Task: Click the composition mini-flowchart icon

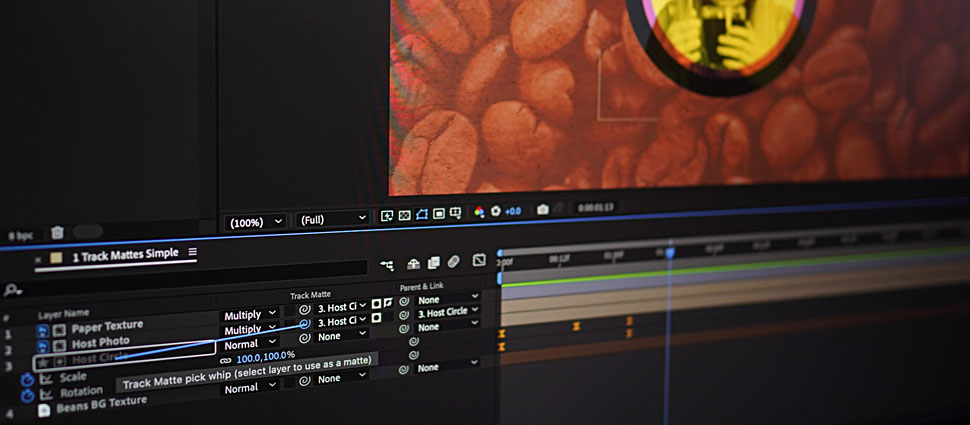Action: [387, 265]
